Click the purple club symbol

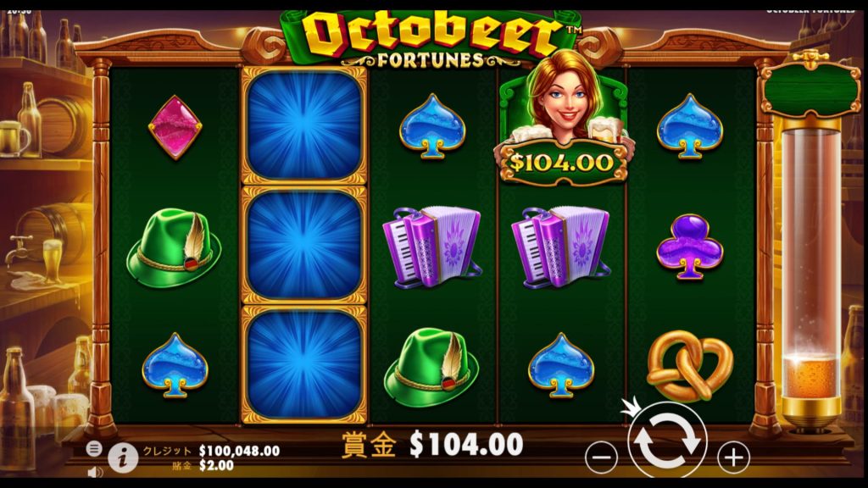tap(690, 247)
